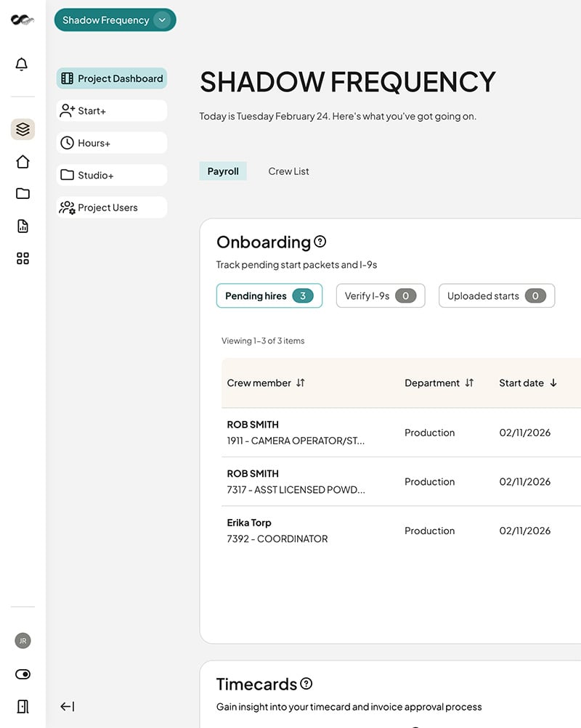Select the Verify I-9s filter
Screen dimensions: 581x728
coord(381,295)
